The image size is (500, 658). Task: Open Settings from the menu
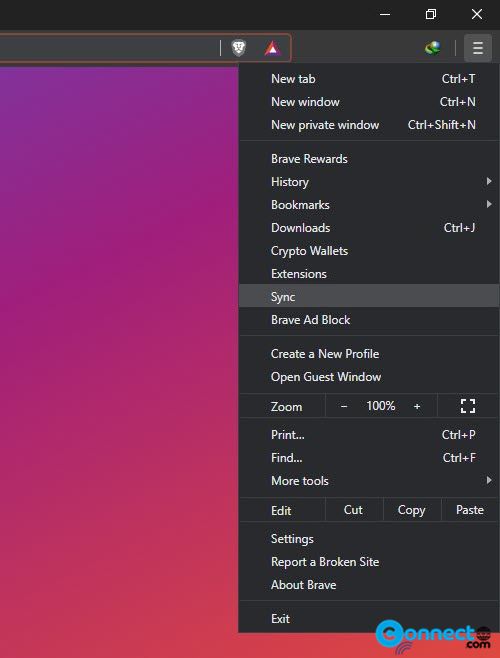coord(369,538)
